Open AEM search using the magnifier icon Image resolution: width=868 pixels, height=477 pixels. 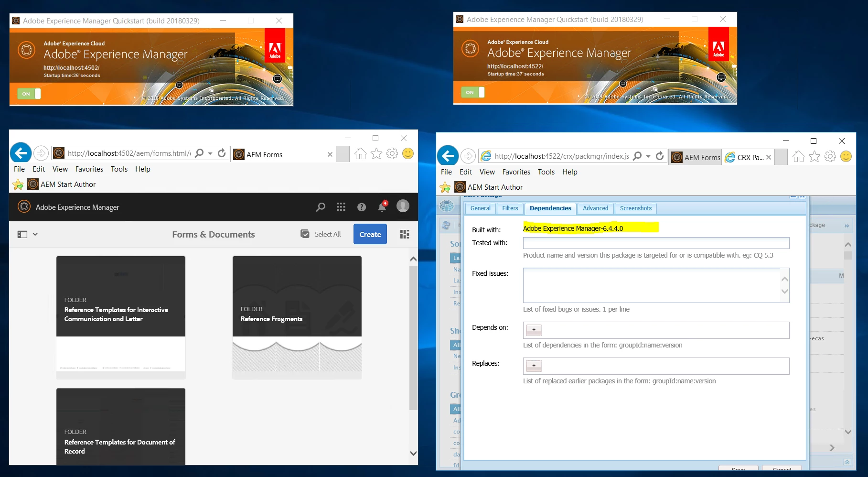click(x=321, y=207)
